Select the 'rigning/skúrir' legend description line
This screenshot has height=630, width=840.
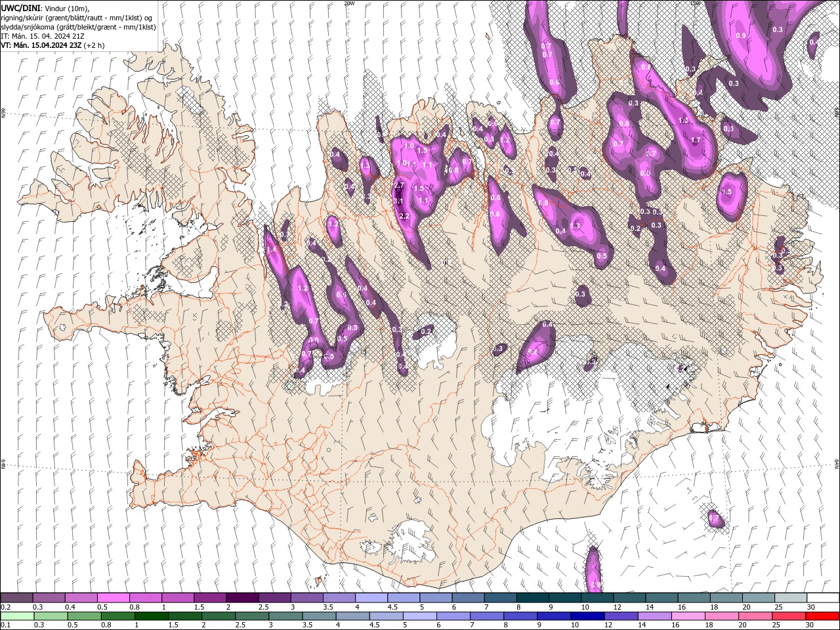(x=77, y=18)
